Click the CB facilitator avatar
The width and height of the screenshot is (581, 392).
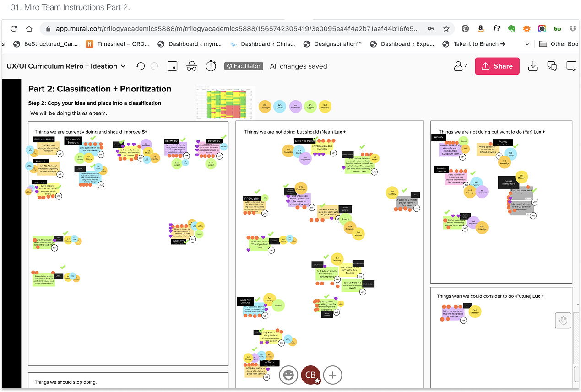click(x=311, y=375)
